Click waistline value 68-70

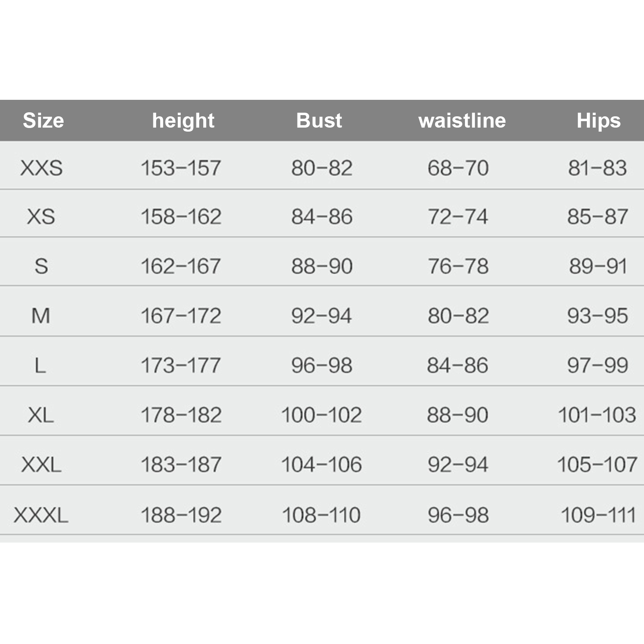click(458, 168)
